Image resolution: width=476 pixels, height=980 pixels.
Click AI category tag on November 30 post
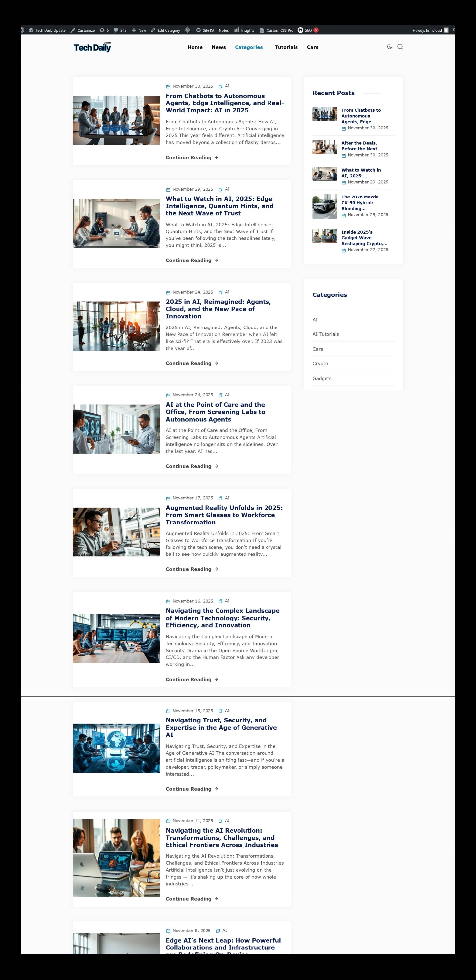[x=227, y=86]
